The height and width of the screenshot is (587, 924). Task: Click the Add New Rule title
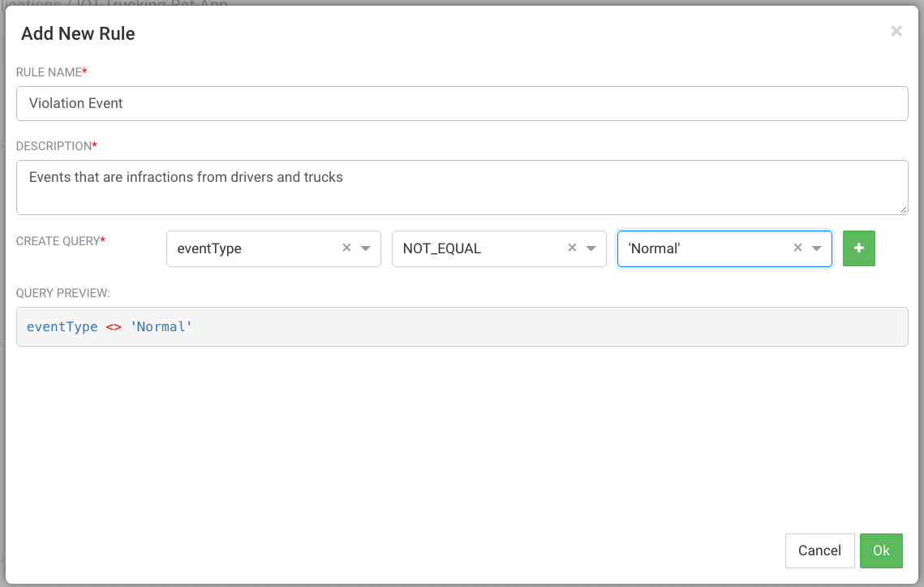(78, 33)
